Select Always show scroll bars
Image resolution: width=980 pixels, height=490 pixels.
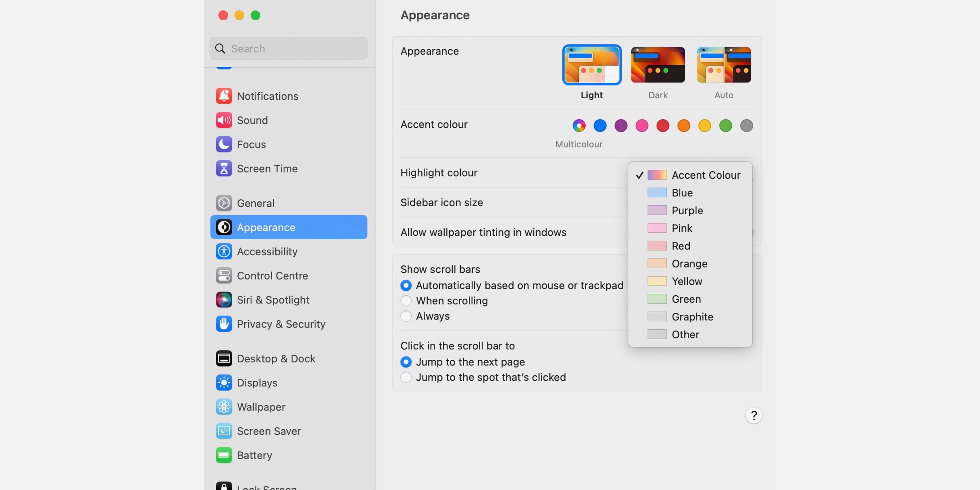coord(406,316)
